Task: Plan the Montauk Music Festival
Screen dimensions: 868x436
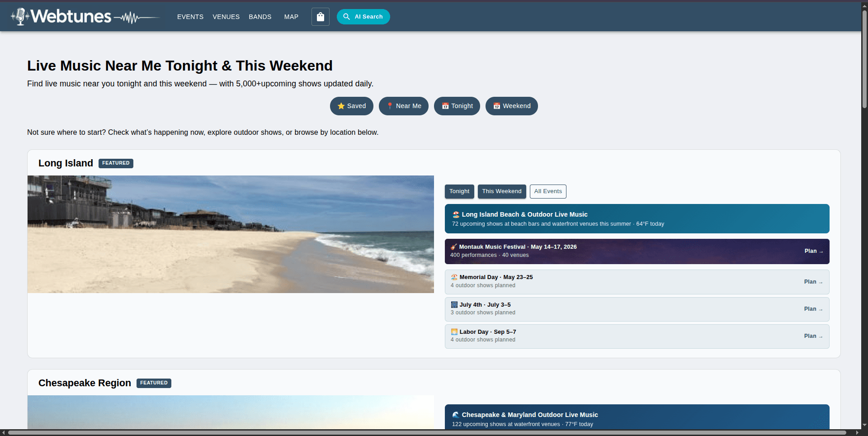Action: click(x=813, y=251)
